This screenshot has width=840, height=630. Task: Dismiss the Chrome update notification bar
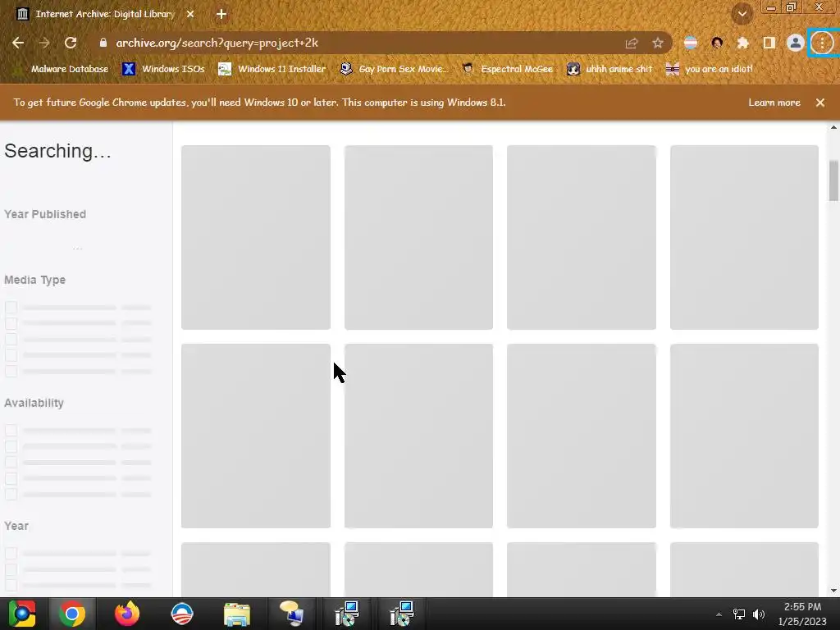click(x=820, y=103)
